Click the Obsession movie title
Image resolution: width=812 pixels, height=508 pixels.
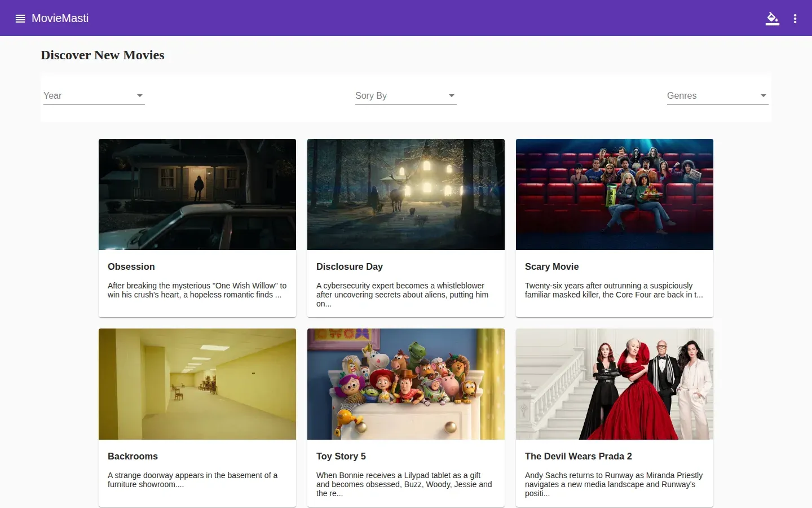click(x=131, y=266)
